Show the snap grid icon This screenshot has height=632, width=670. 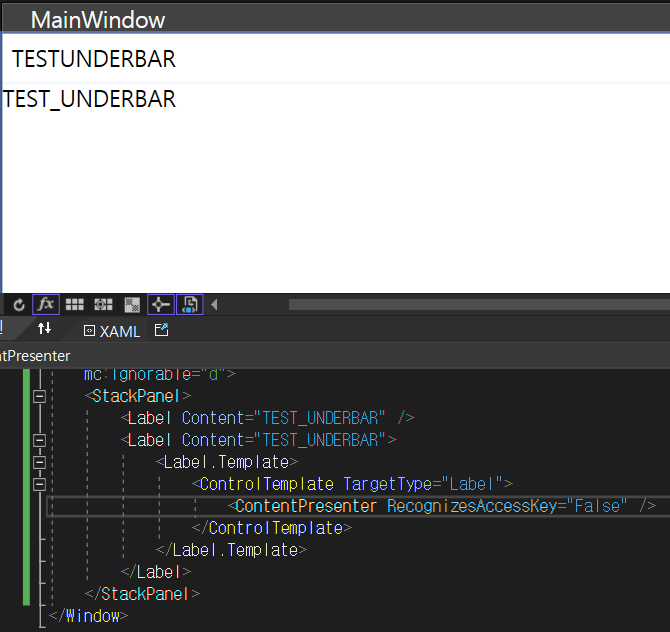pyautogui.click(x=75, y=305)
